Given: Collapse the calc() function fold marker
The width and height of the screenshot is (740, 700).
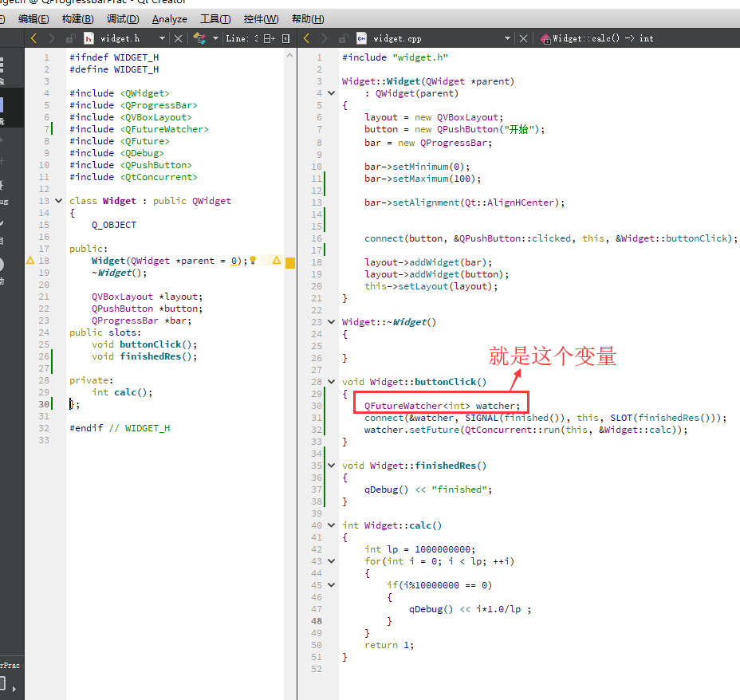Looking at the screenshot, I should click(331, 525).
